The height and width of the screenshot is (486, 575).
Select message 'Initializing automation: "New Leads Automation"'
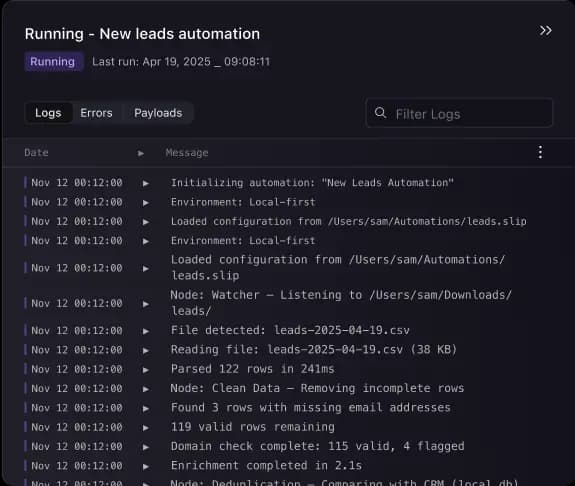point(312,183)
